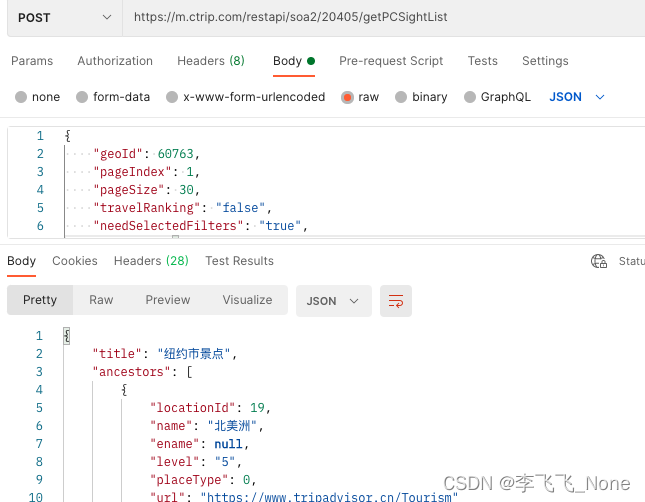Open the response JSON format dropdown
The image size is (645, 502).
tap(333, 300)
